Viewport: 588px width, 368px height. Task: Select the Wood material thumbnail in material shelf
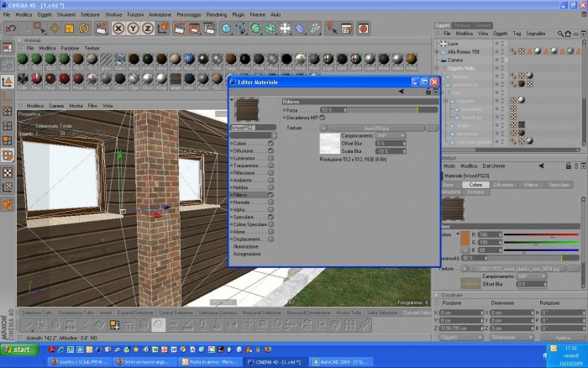click(x=176, y=81)
